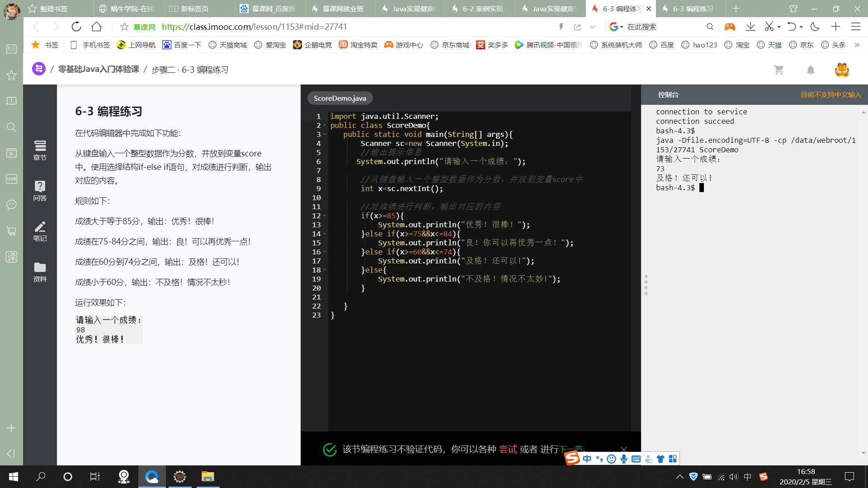Open the undo closed tab dropdown arrow
This screenshot has width=868, height=488.
click(x=801, y=27)
